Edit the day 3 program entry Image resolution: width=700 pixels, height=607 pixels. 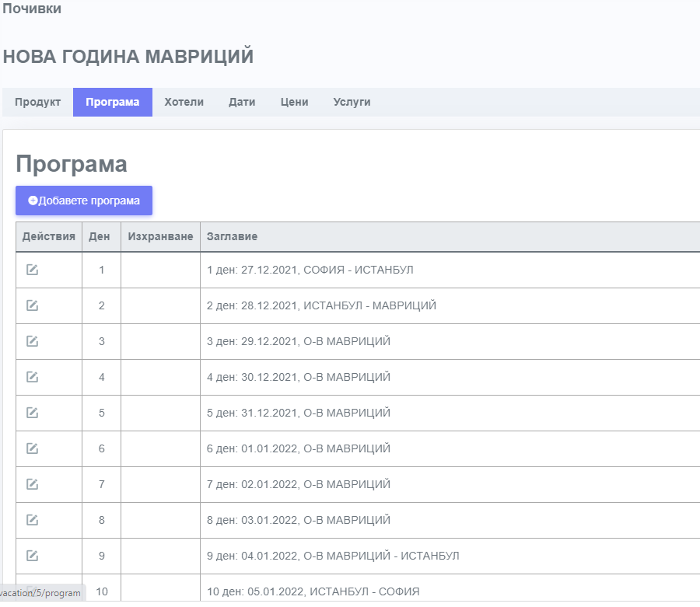(x=32, y=341)
